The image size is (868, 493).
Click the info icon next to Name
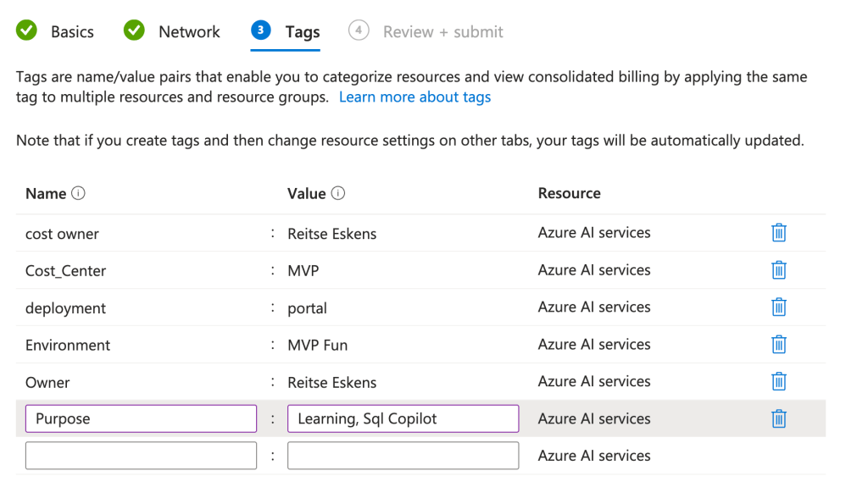click(79, 193)
